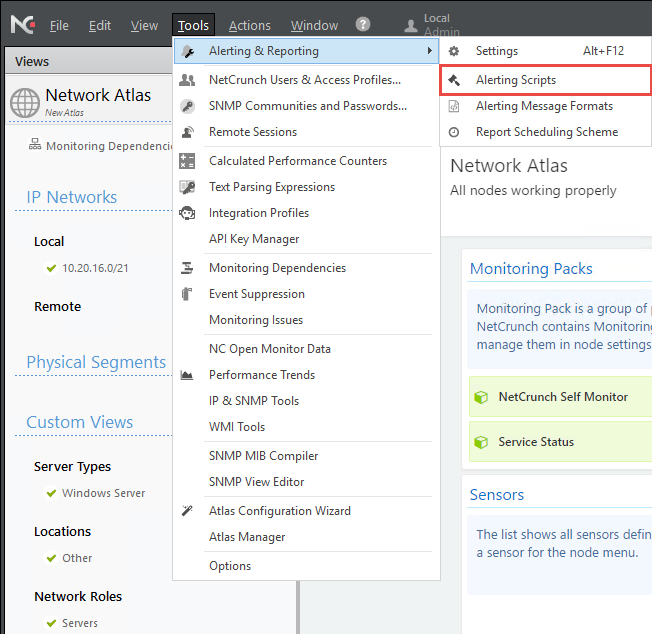Open Service Status monitoring pack
The height and width of the screenshot is (634, 652).
pos(560,442)
